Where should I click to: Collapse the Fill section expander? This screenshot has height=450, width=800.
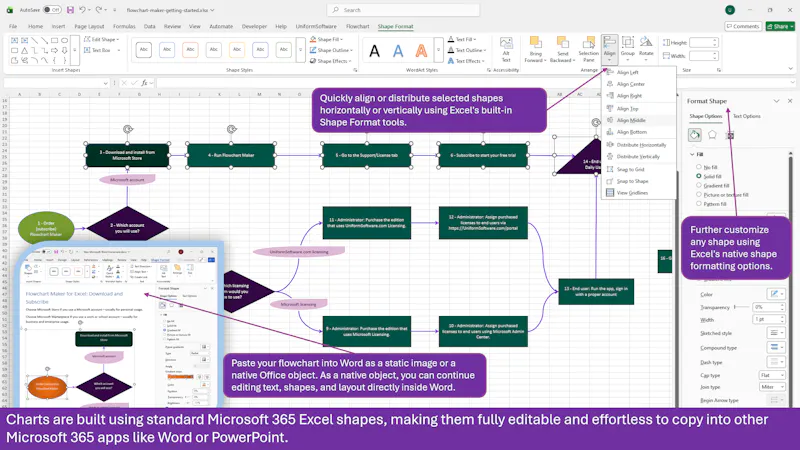692,154
